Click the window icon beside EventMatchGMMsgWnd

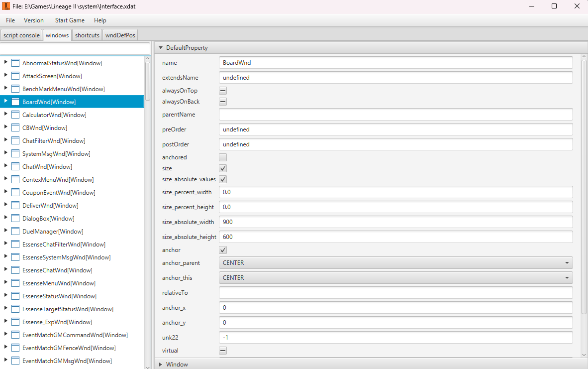[x=15, y=361]
